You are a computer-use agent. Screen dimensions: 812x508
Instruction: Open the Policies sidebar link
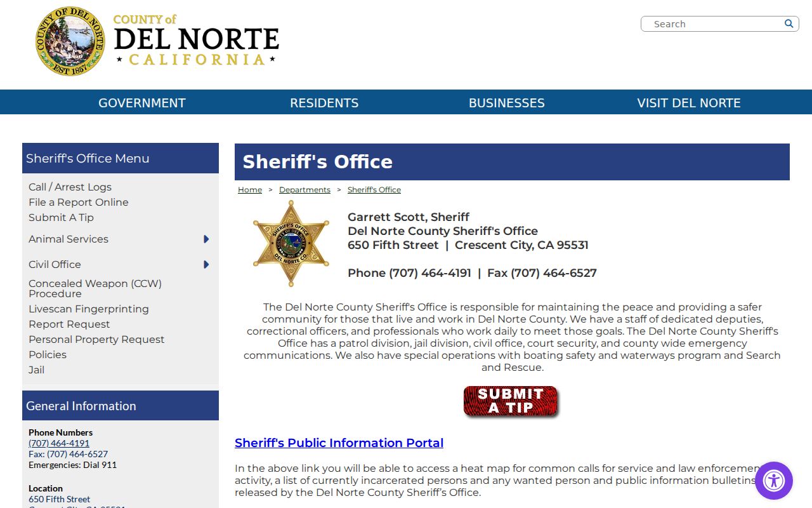48,354
